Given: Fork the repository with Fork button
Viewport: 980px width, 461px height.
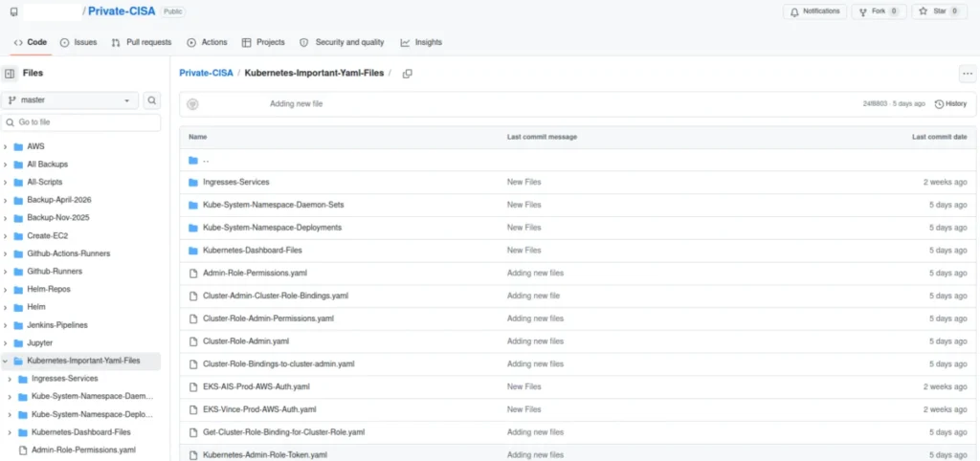Looking at the screenshot, I should (x=879, y=11).
